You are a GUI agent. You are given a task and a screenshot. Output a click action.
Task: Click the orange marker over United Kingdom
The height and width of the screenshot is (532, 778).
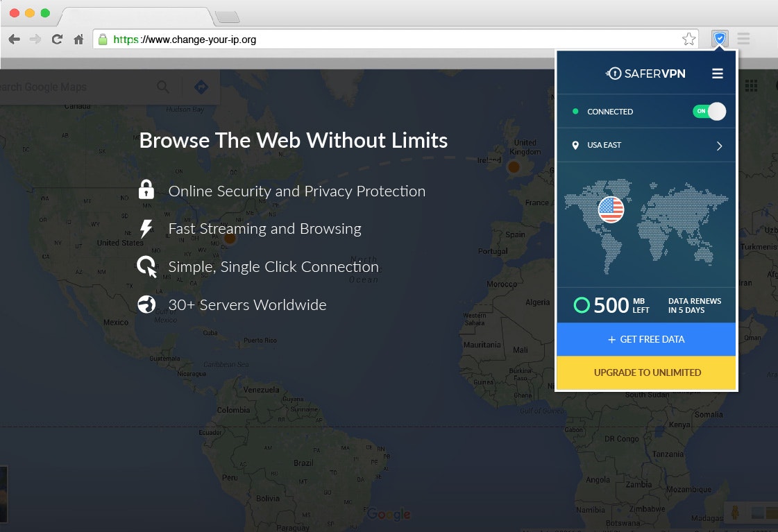pos(514,167)
